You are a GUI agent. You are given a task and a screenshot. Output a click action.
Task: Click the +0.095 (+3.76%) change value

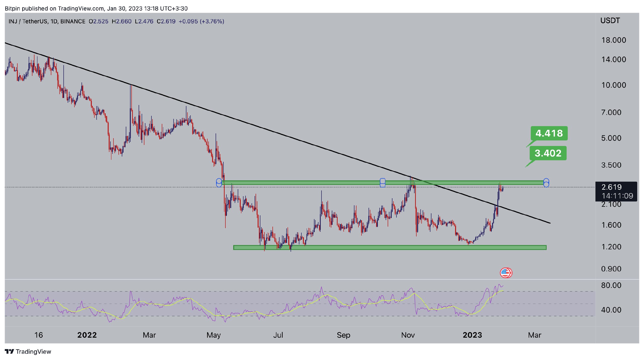[x=201, y=21]
